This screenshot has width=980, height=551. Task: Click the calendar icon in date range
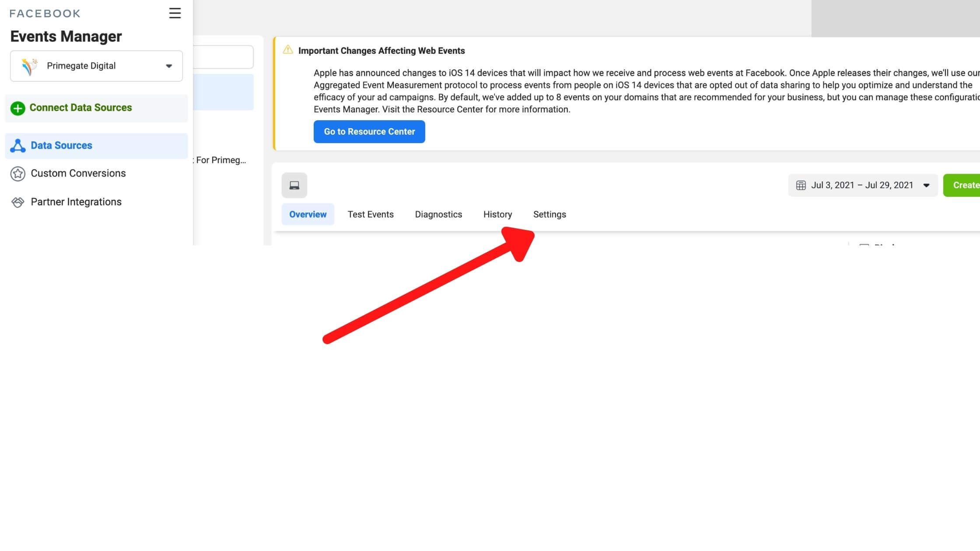801,185
